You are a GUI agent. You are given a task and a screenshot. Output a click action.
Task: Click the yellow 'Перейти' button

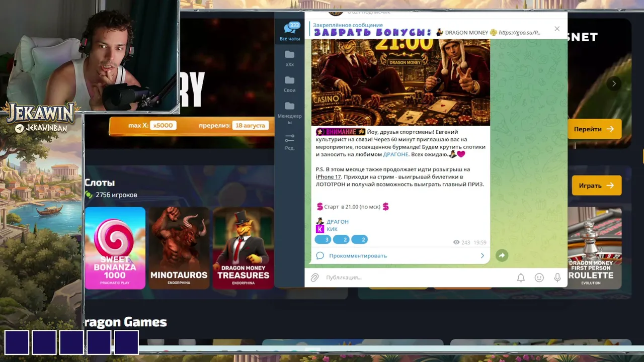(x=594, y=129)
